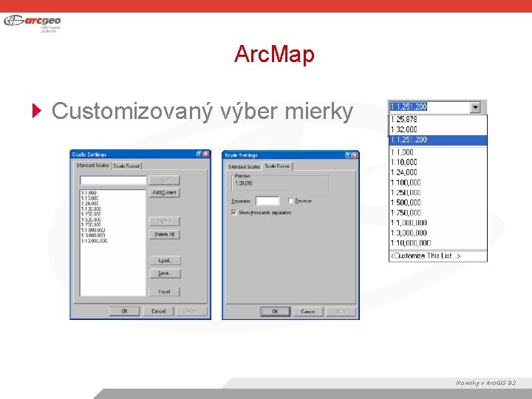The width and height of the screenshot is (532, 399).
Task: Confirm left Scale Settings dialog with OK
Action: [125, 311]
